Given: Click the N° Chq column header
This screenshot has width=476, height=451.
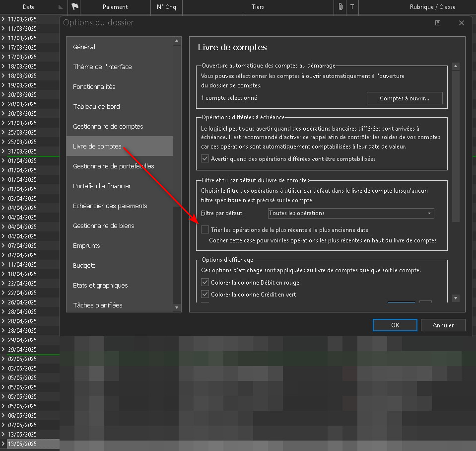Looking at the screenshot, I should coord(166,6).
